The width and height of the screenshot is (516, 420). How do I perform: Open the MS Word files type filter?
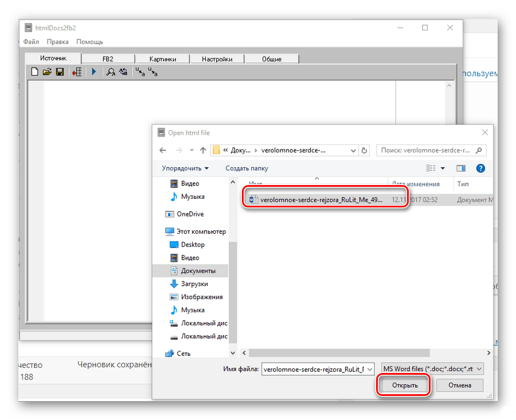point(432,369)
